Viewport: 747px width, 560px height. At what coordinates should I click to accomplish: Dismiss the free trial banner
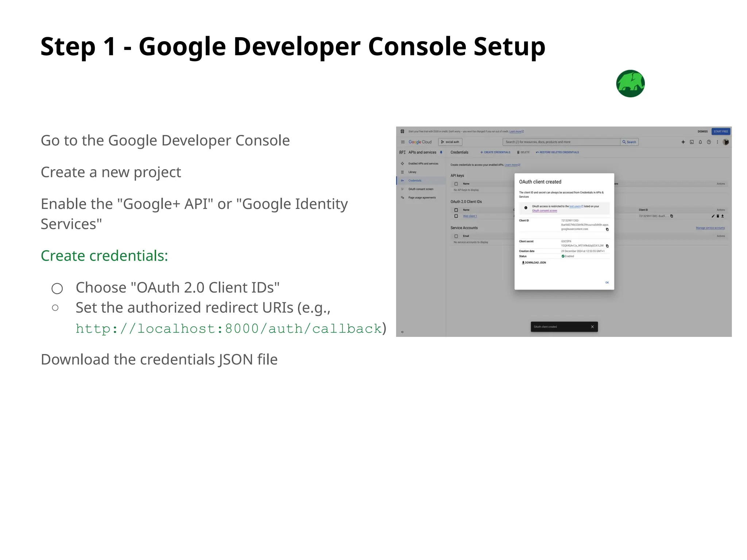[703, 131]
